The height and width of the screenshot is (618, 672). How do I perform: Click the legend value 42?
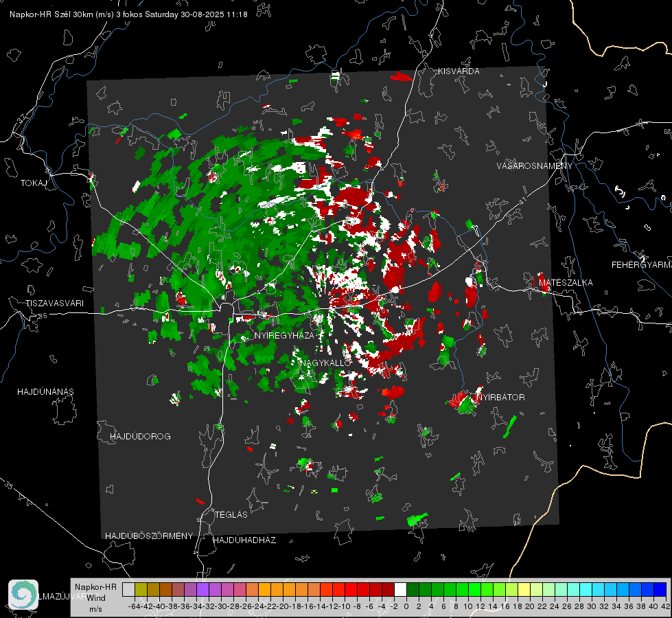pyautogui.click(x=666, y=606)
